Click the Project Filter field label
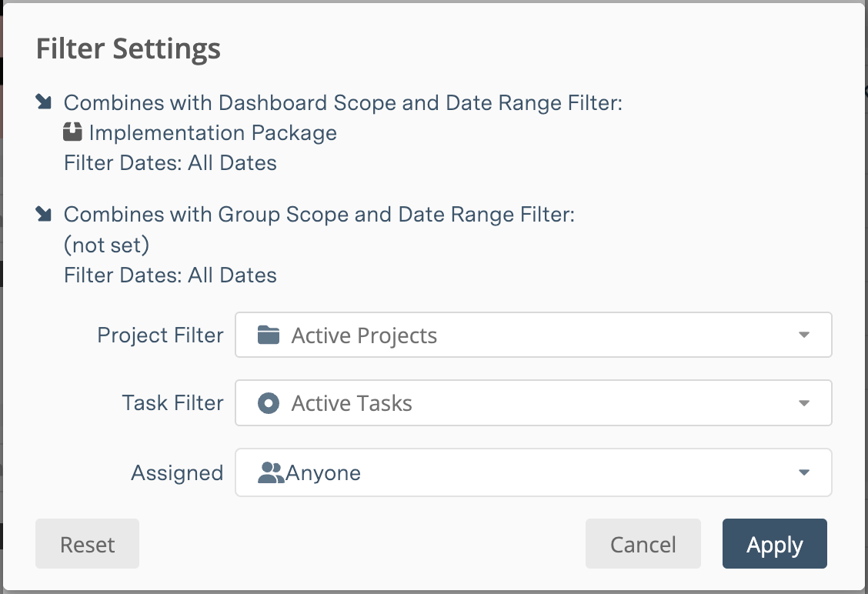The height and width of the screenshot is (594, 868). [159, 335]
